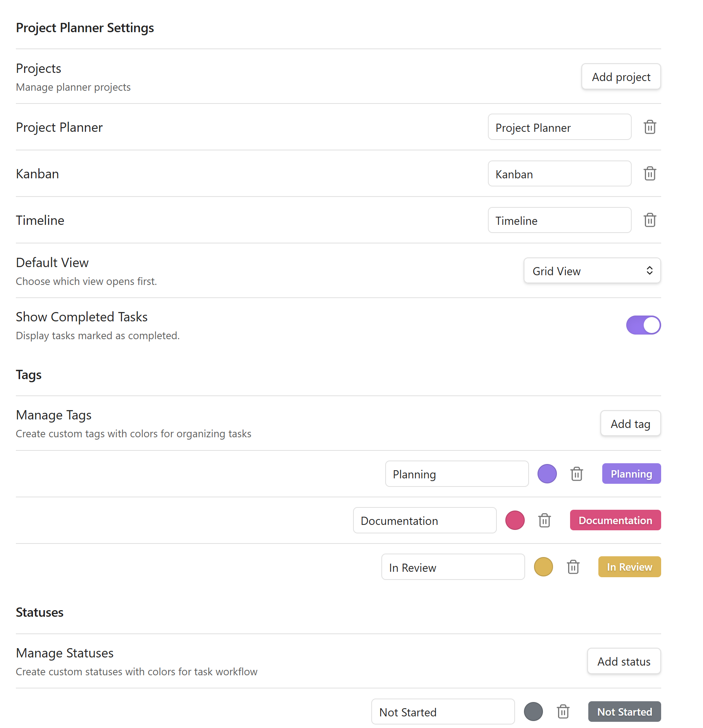Click the gray Not Started color swatch

pyautogui.click(x=533, y=711)
